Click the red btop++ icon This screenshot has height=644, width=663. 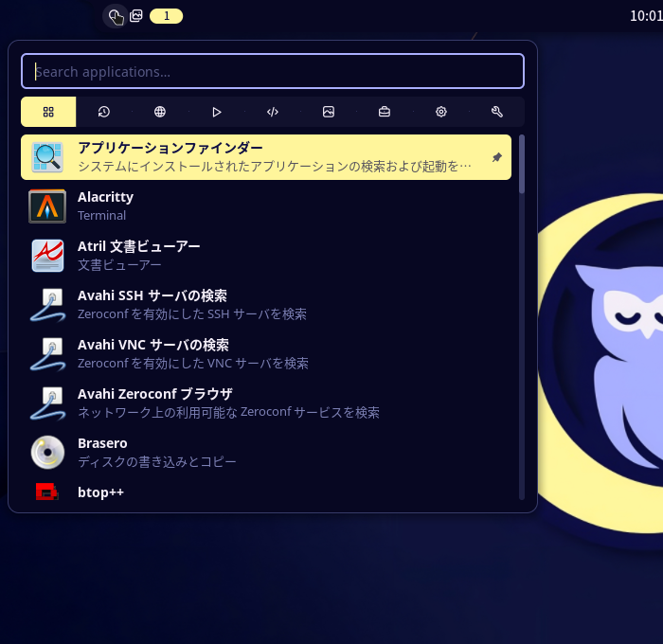47,492
